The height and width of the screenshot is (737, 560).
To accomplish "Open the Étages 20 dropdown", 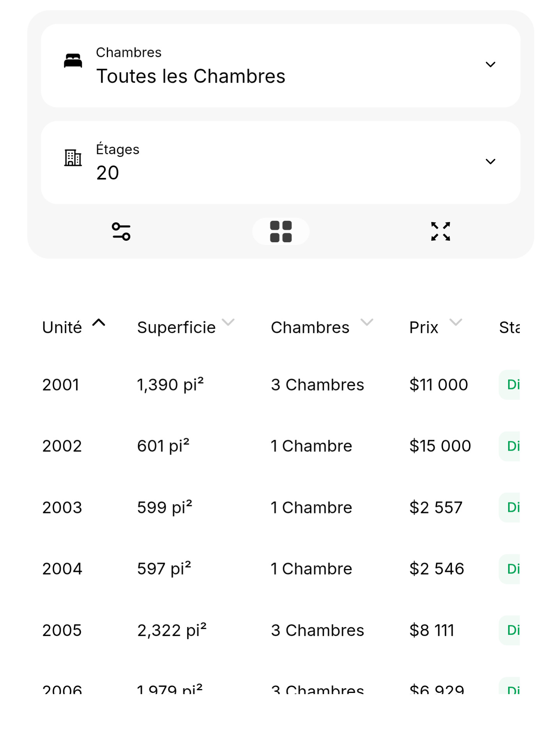I will [x=490, y=162].
